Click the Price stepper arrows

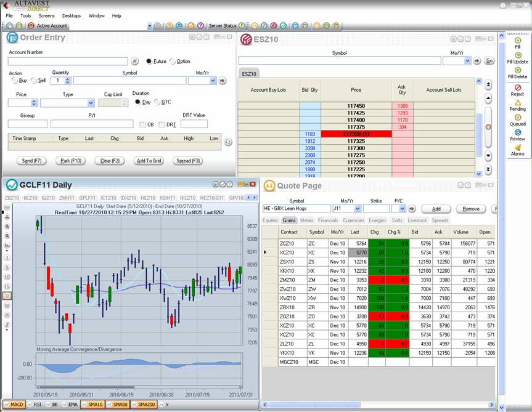point(33,103)
